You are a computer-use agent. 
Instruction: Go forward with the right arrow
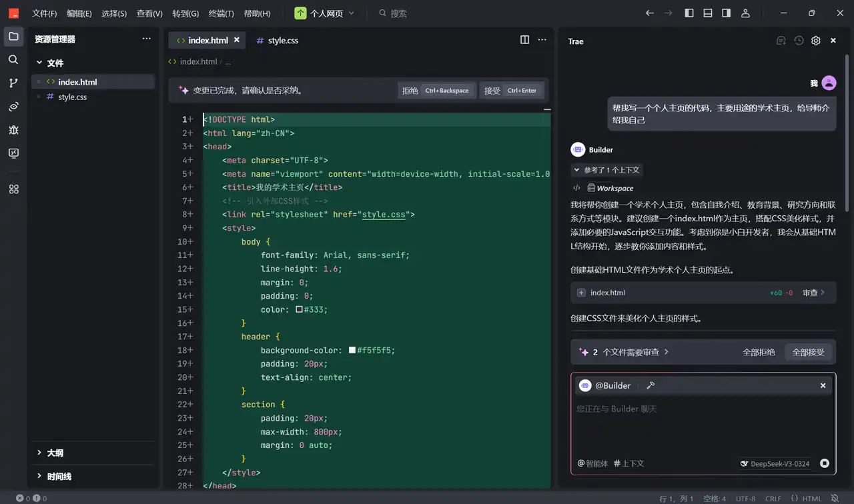coord(669,13)
